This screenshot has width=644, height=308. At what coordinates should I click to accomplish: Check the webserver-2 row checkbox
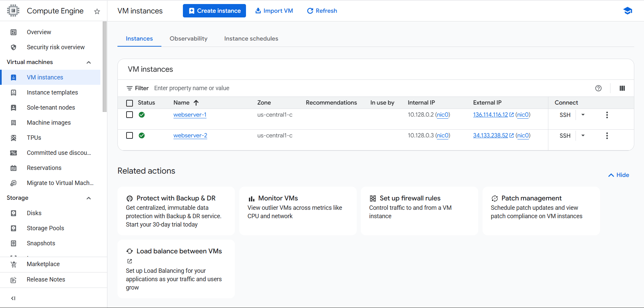point(130,135)
